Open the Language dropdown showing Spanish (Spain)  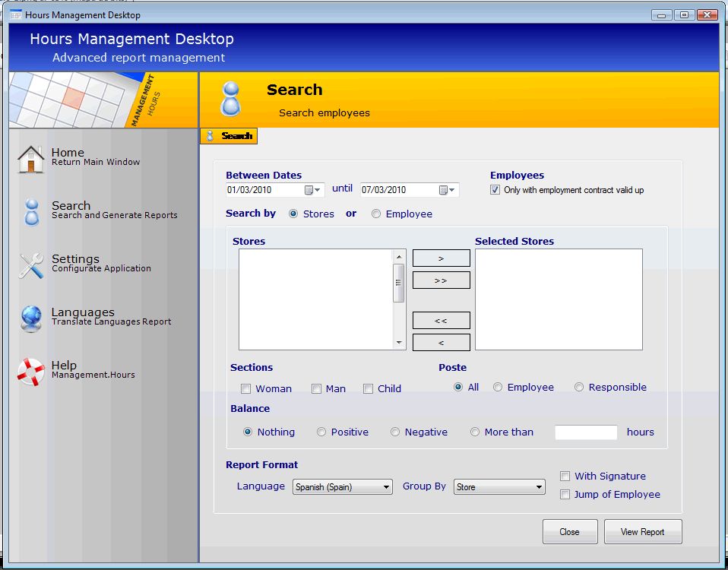tap(343, 487)
